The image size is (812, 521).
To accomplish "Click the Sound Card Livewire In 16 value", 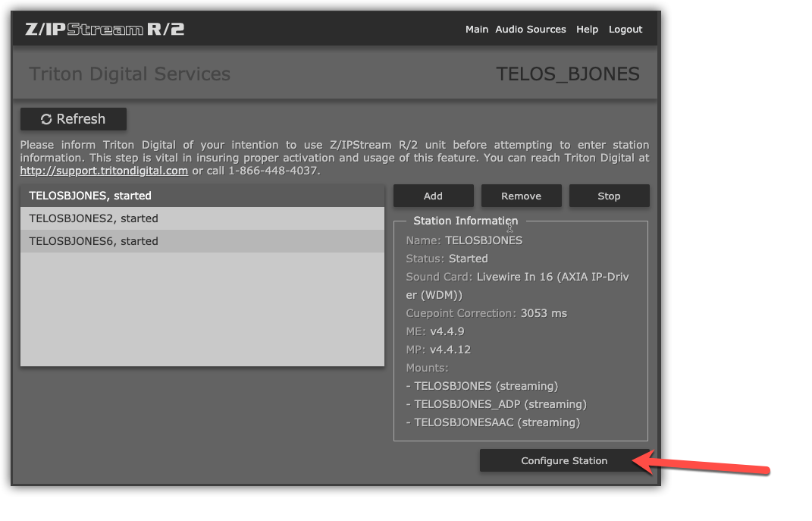I will click(x=517, y=286).
